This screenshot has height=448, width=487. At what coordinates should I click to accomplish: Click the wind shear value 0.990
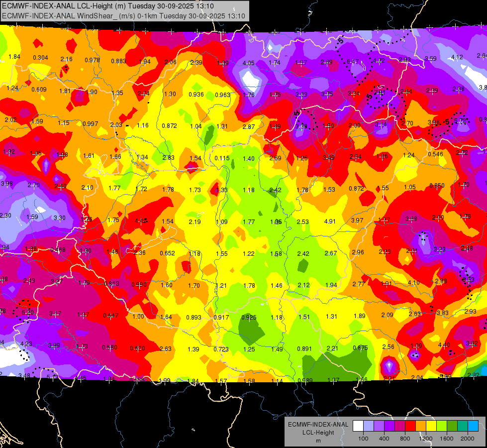[x=139, y=285]
